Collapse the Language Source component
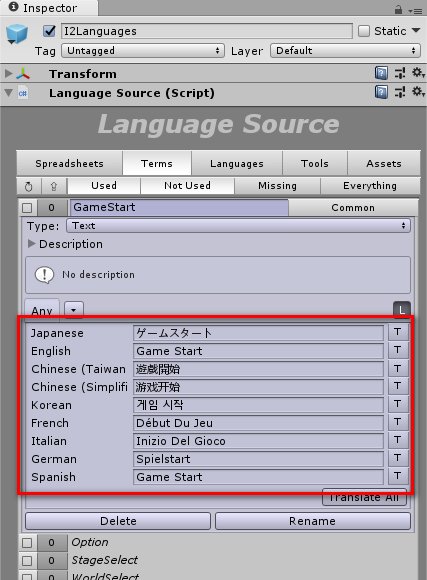Image resolution: width=427 pixels, height=580 pixels. tap(9, 93)
